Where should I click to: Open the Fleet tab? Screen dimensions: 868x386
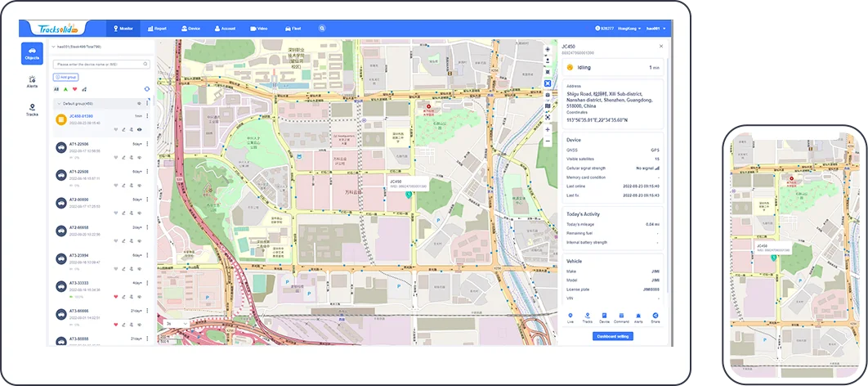(x=293, y=29)
